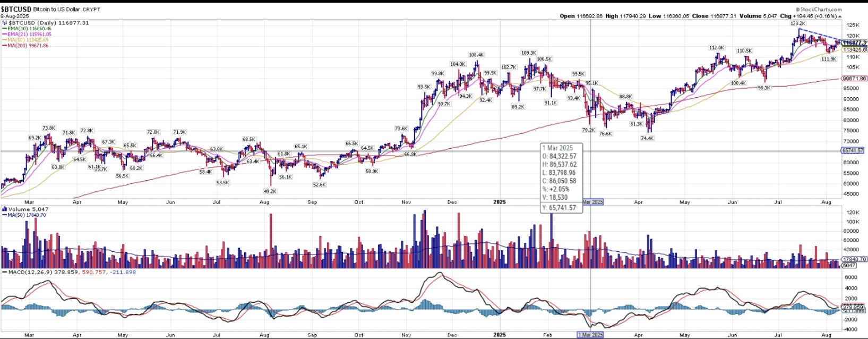This screenshot has height=339, width=868.
Task: Click the dark red MA(200) legend line swatch
Action: point(4,46)
